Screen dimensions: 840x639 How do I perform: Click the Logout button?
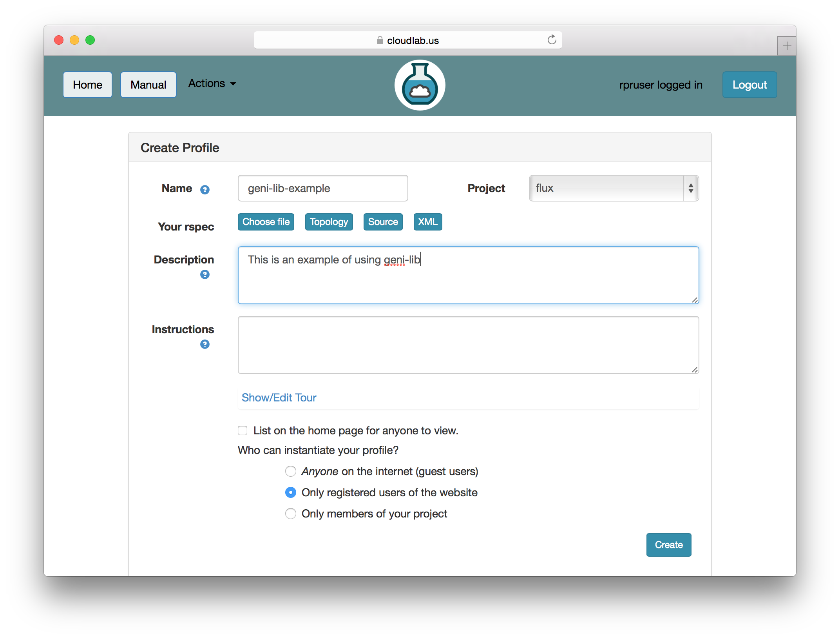pos(749,84)
